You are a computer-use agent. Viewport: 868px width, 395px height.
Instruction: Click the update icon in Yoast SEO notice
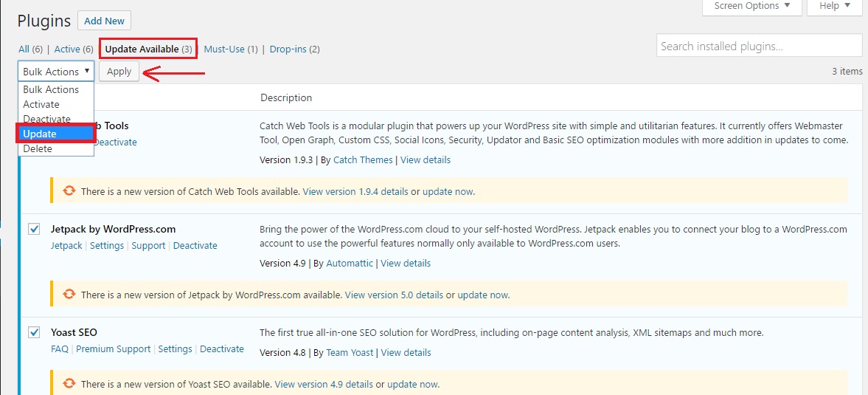coord(69,382)
